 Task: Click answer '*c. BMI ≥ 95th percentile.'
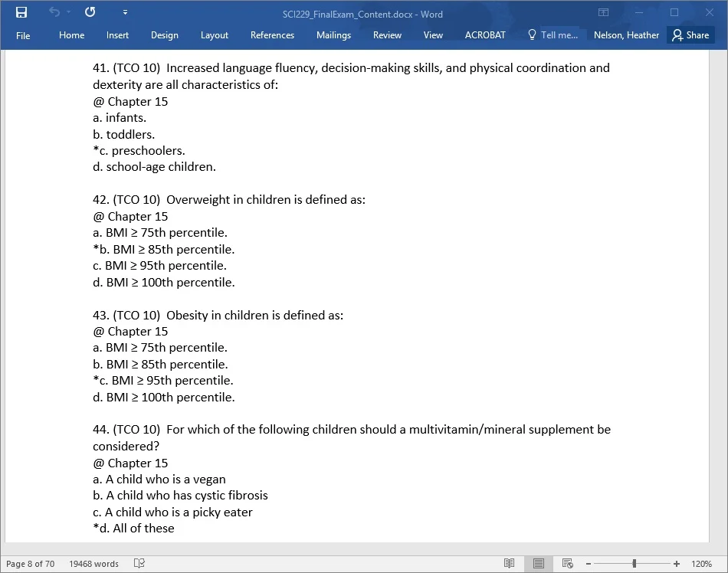pyautogui.click(x=163, y=381)
